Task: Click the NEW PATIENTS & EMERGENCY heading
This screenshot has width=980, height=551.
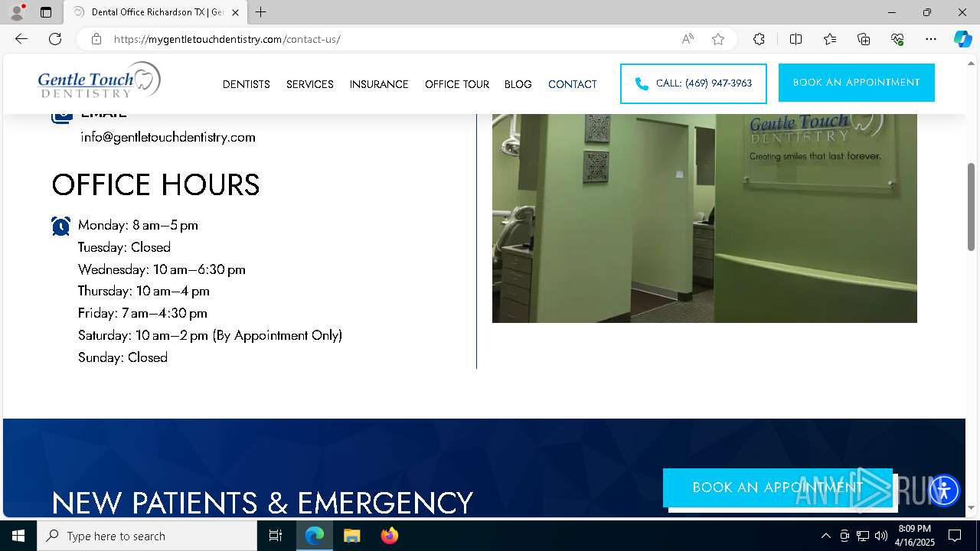Action: (263, 503)
